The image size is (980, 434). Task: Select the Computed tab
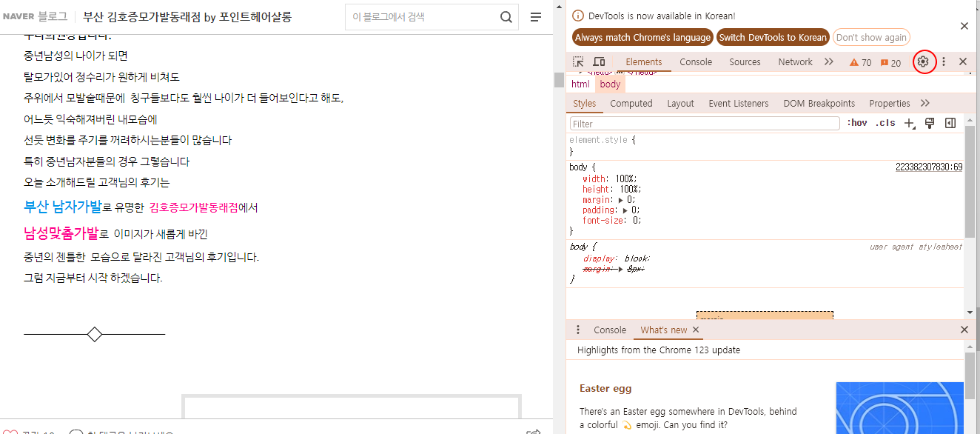631,104
